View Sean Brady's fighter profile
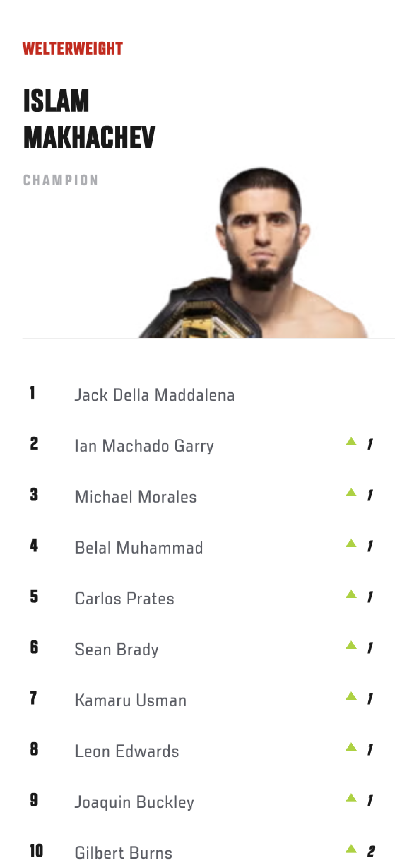 pyautogui.click(x=117, y=649)
